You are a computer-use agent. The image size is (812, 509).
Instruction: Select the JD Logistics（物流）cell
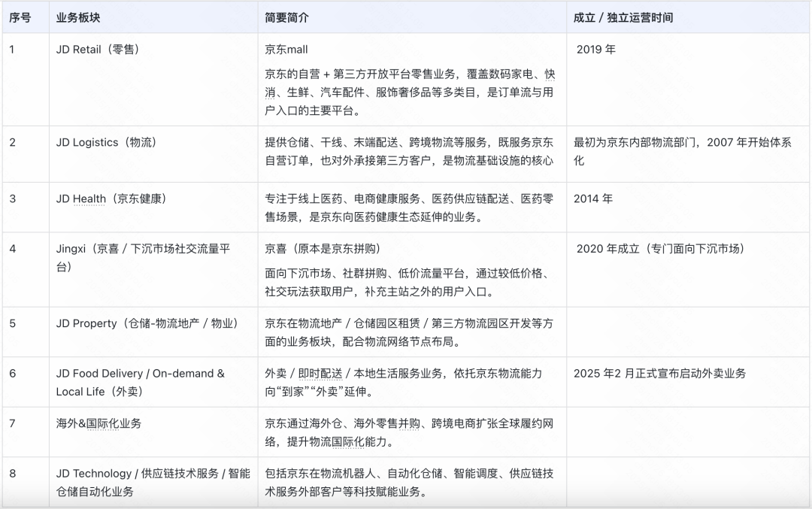point(106,142)
